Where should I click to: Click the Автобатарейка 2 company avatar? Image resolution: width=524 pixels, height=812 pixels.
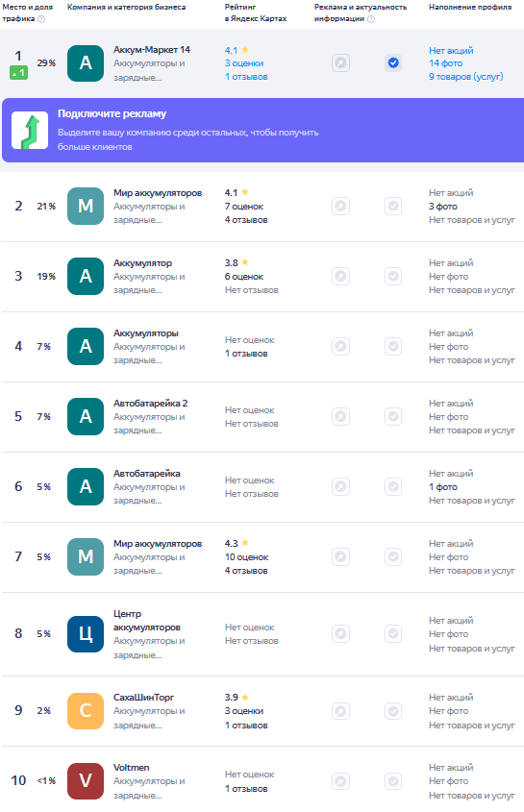pos(86,416)
